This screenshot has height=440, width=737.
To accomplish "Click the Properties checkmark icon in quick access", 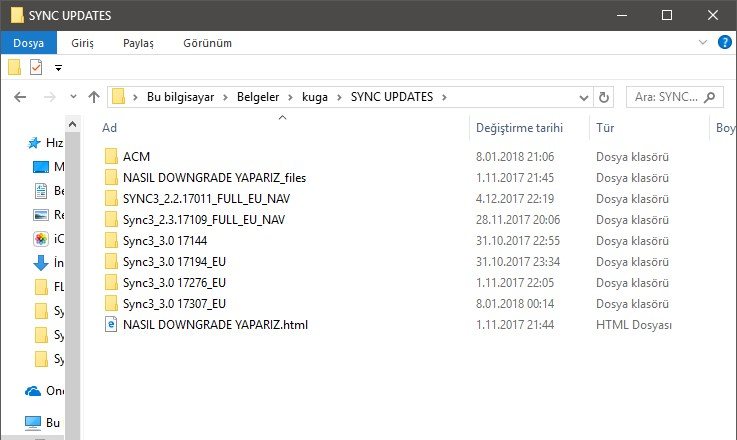I will click(x=36, y=67).
